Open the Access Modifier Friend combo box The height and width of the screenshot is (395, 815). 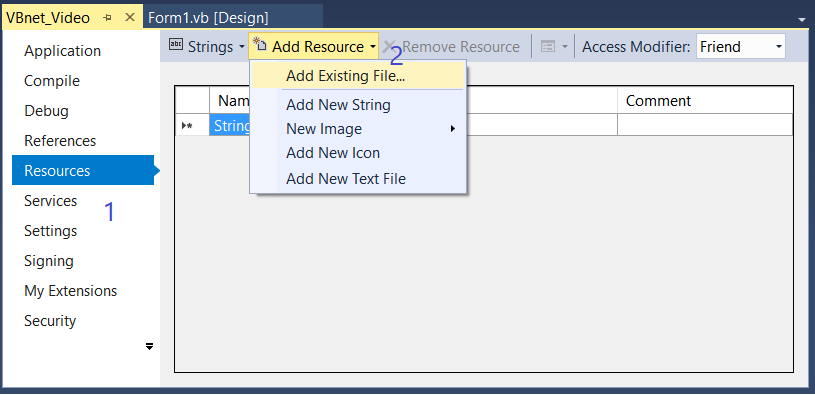(x=740, y=47)
